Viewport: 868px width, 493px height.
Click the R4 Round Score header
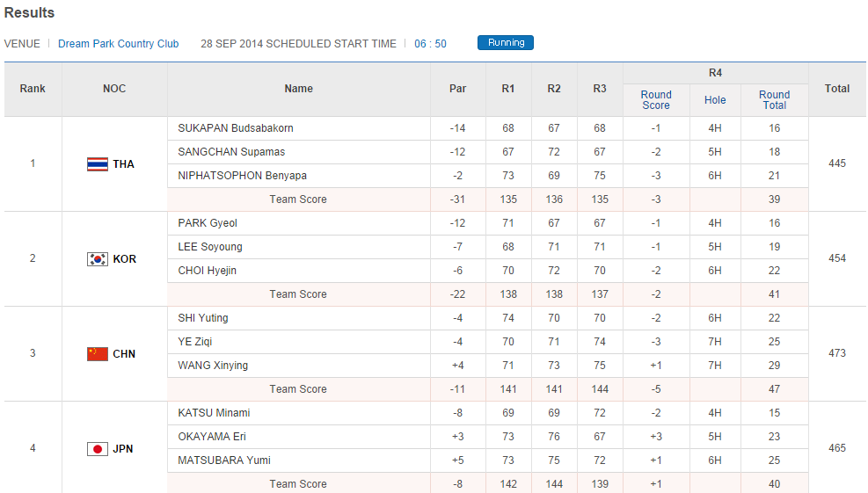pos(656,100)
